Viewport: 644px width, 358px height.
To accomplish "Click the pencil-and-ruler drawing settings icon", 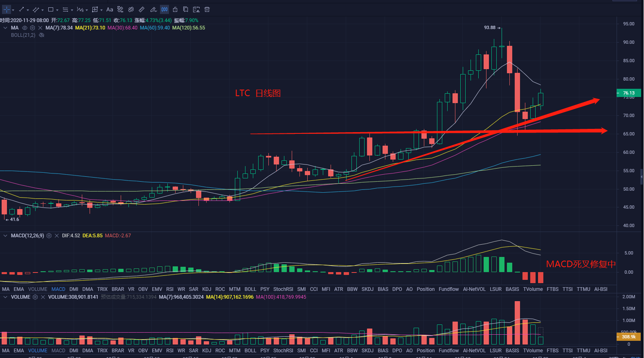I will pos(120,9).
